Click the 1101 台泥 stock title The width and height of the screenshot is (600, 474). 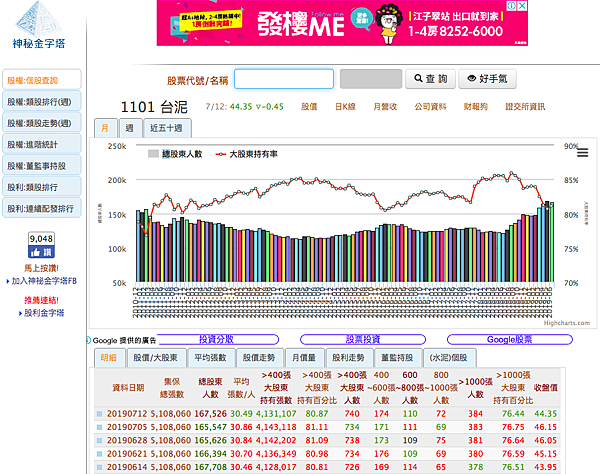point(154,107)
